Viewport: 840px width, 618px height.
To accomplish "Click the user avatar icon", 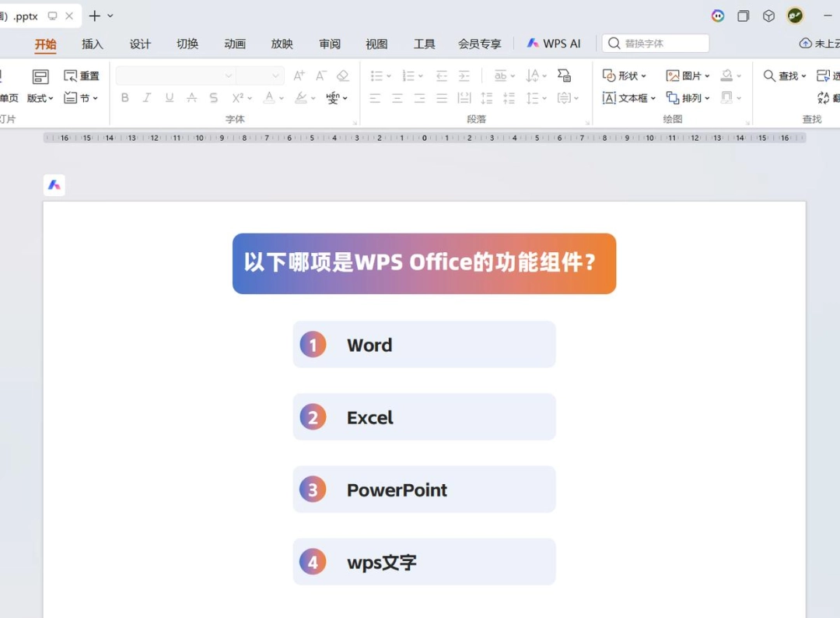I will tap(795, 16).
